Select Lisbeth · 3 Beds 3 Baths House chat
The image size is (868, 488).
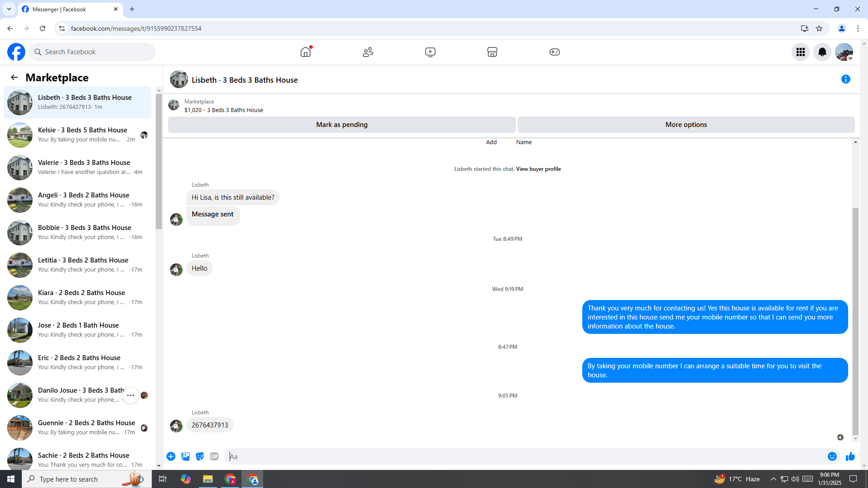[x=78, y=103]
